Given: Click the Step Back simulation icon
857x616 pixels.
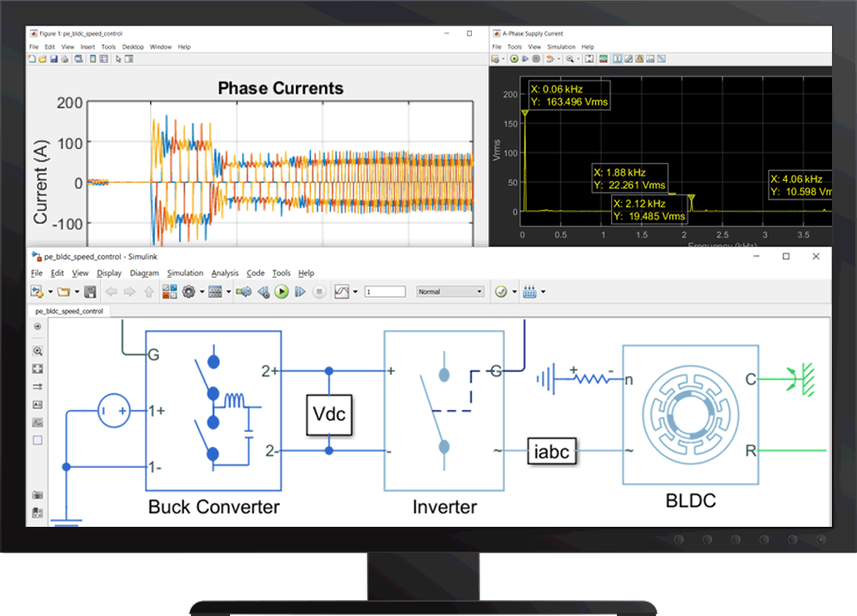Looking at the screenshot, I should point(263,292).
